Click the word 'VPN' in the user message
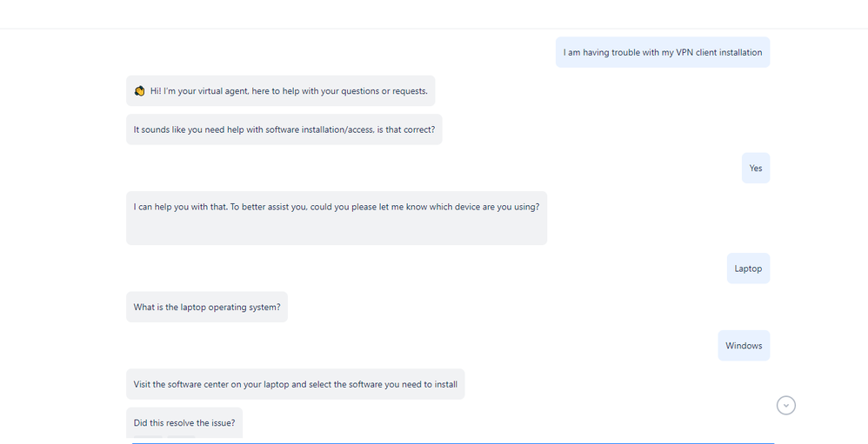 tap(684, 52)
